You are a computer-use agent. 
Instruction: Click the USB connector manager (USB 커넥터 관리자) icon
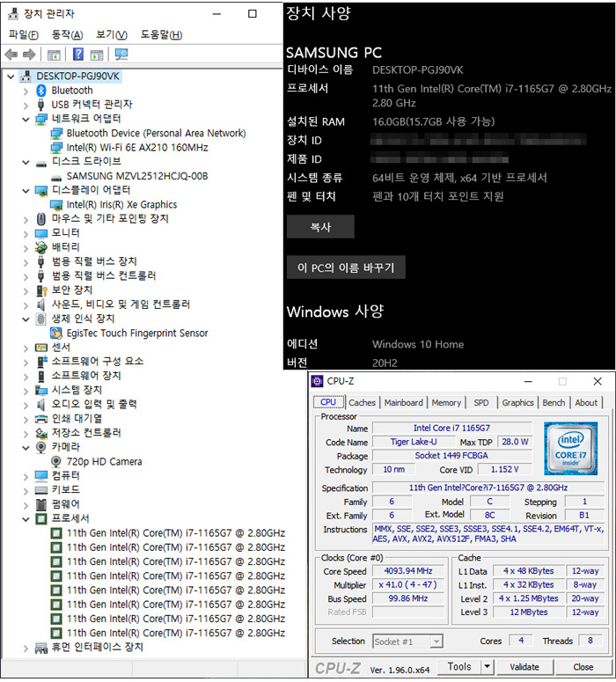(40, 105)
